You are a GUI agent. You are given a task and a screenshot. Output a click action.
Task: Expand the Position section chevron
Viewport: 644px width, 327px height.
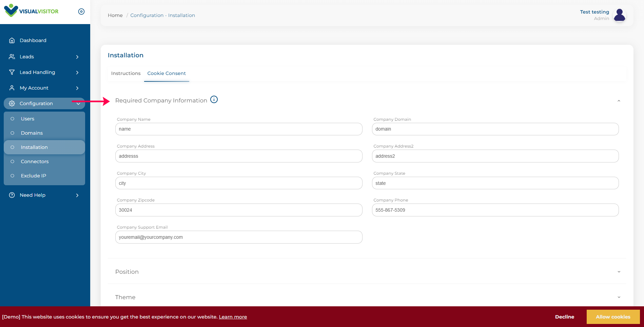[619, 272]
